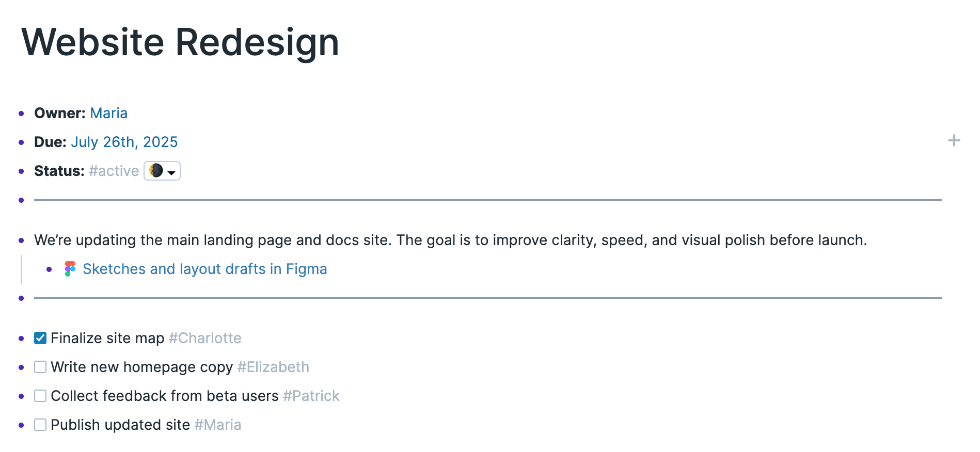Screen dimensions: 980x452
Task: Click bullet dot beside Owner line
Action: [21, 114]
